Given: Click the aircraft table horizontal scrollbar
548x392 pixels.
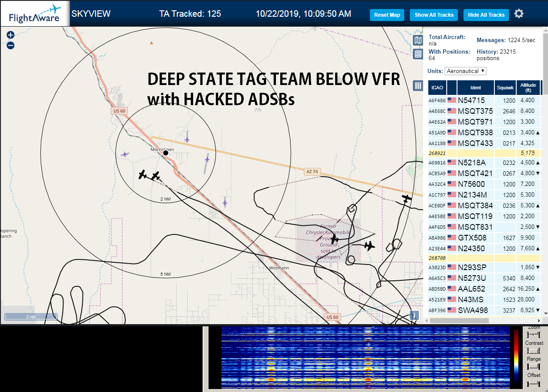Looking at the screenshot, I should (459, 320).
